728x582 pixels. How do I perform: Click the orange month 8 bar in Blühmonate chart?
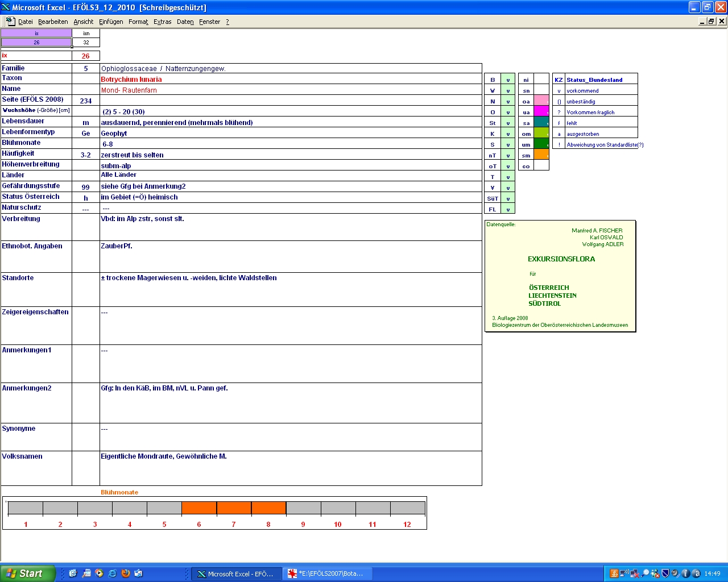[268, 508]
